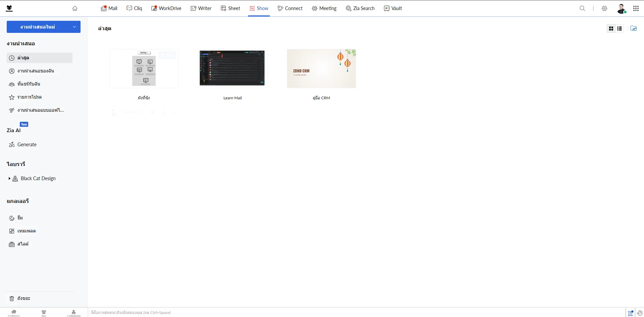The height and width of the screenshot is (317, 644).
Task: Open the Themes (ธีม) gallery
Action: pos(20,218)
